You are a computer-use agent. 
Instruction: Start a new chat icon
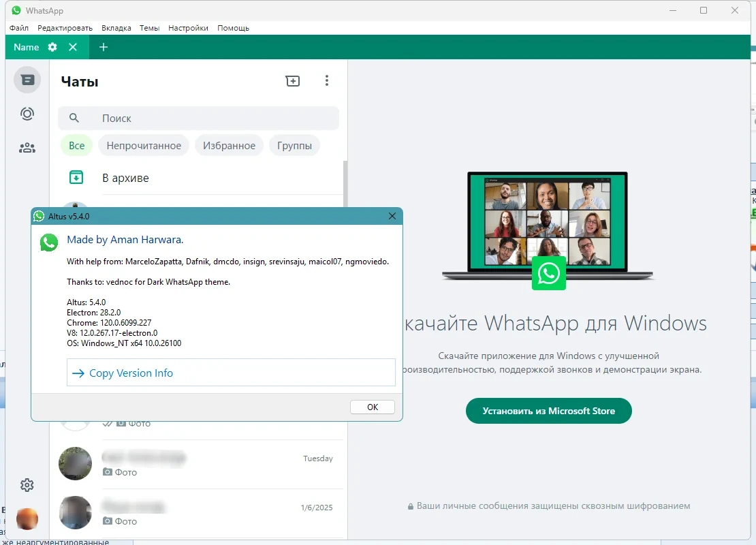pos(293,81)
